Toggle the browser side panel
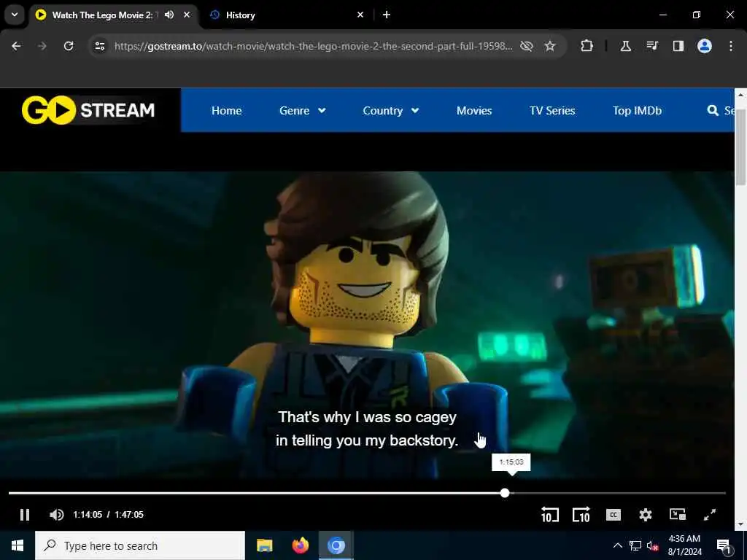747x560 pixels. coord(678,46)
